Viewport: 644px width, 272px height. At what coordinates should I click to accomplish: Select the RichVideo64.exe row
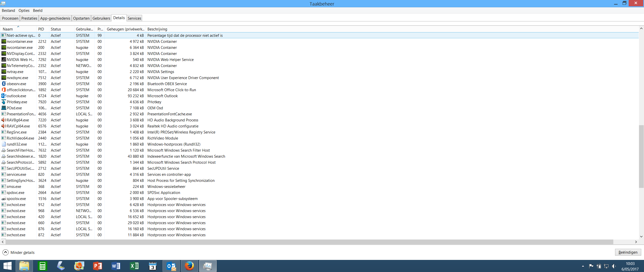319,138
